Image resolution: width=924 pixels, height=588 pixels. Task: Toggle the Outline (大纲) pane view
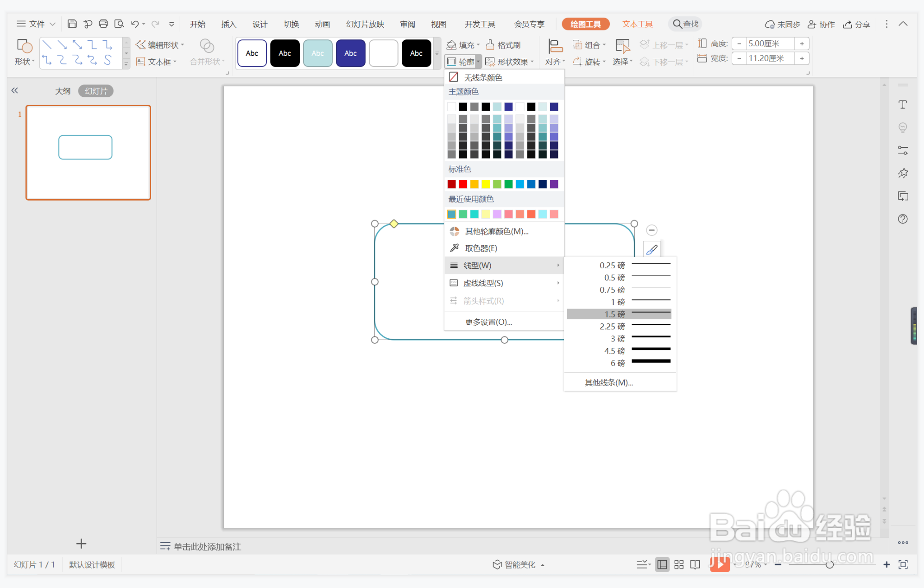[x=63, y=91]
